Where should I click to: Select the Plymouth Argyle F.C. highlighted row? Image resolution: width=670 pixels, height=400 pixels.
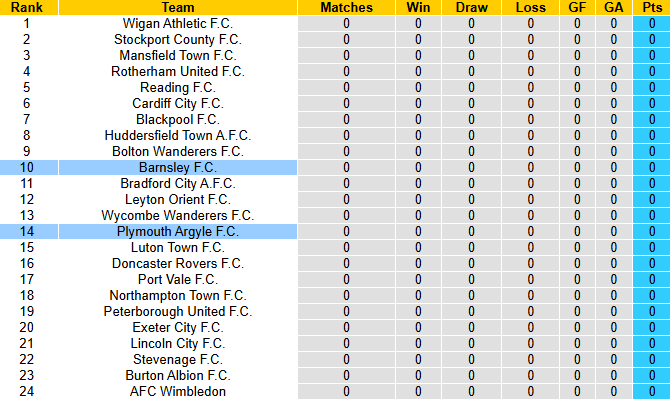point(177,231)
